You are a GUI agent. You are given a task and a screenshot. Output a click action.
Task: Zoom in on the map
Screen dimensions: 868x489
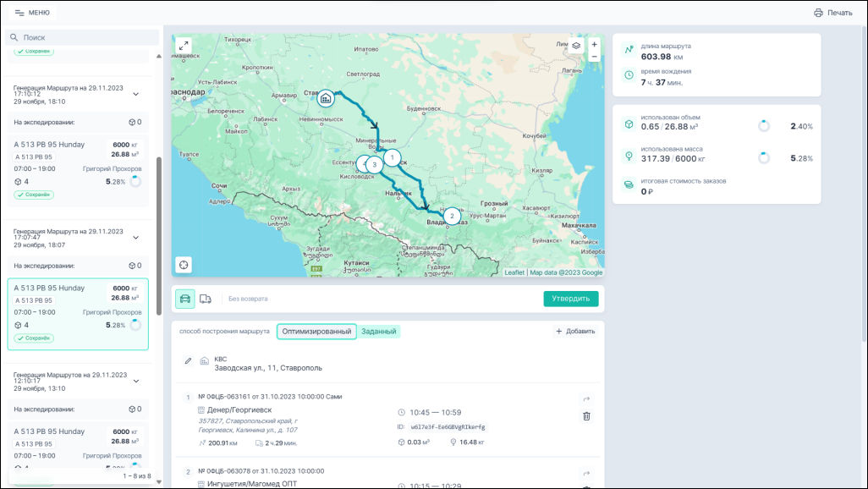pos(594,44)
